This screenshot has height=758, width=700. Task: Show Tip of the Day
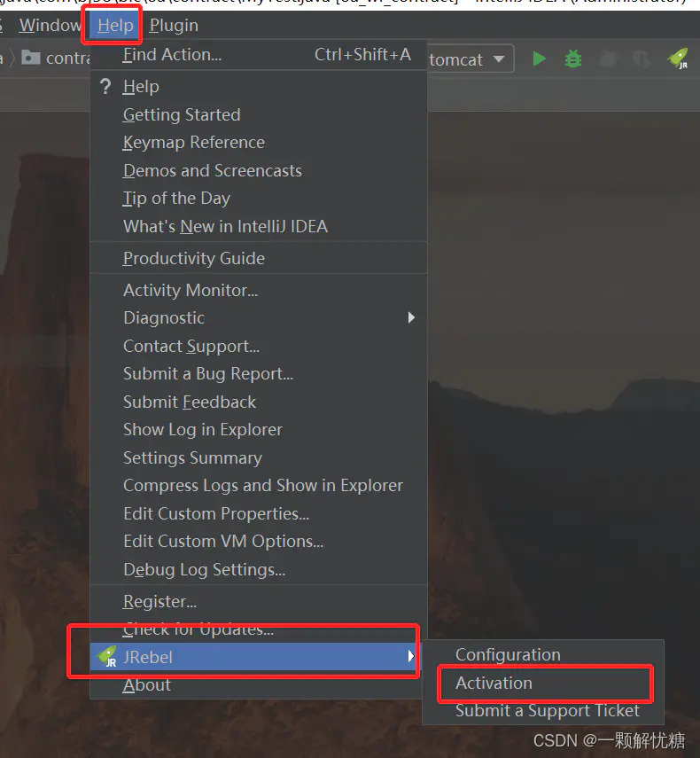click(x=259, y=199)
